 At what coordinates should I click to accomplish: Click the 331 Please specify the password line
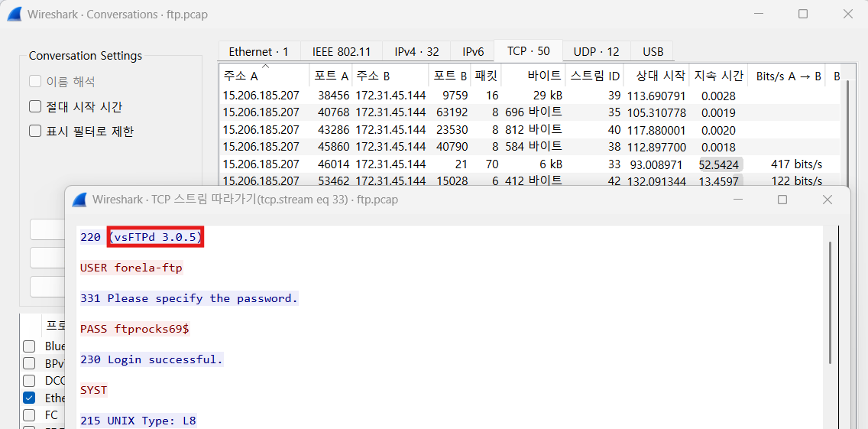(189, 298)
